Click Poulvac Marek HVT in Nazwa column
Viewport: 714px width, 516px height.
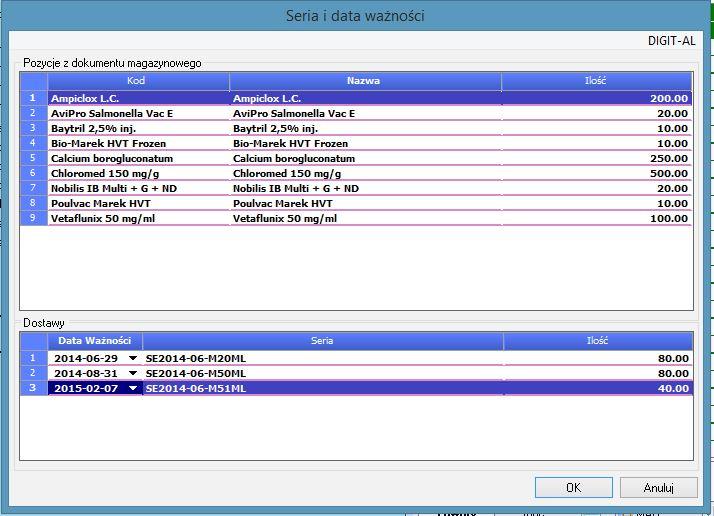pos(365,204)
